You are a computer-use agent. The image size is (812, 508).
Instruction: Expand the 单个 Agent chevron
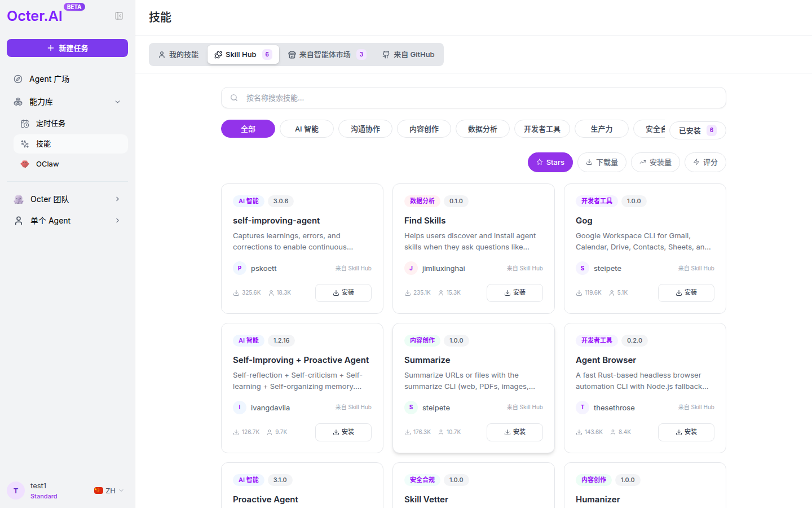tap(117, 221)
